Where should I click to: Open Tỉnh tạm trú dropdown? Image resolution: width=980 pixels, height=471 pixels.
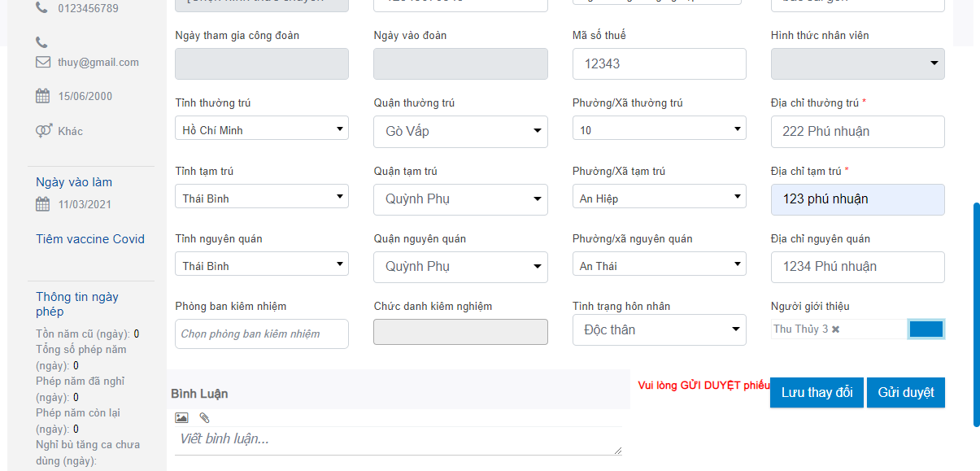point(262,197)
